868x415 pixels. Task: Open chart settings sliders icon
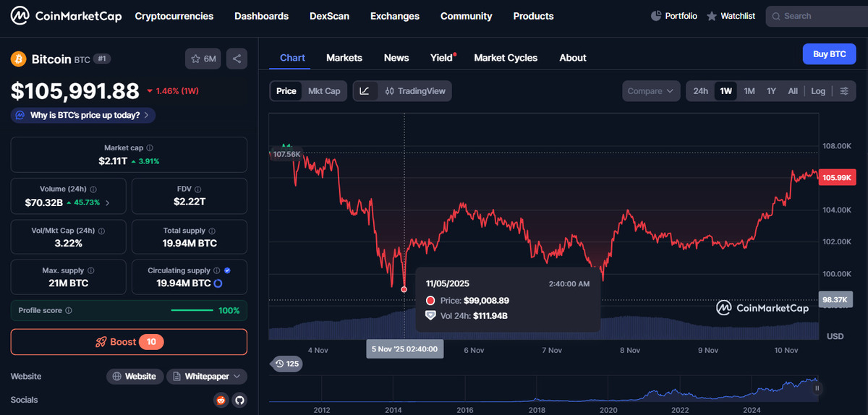click(844, 91)
